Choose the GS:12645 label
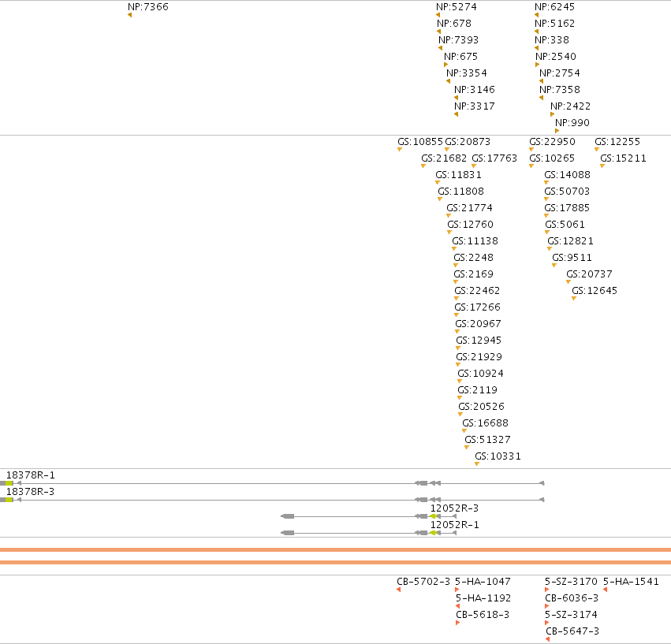Screen dimensions: 671x644 [x=595, y=291]
